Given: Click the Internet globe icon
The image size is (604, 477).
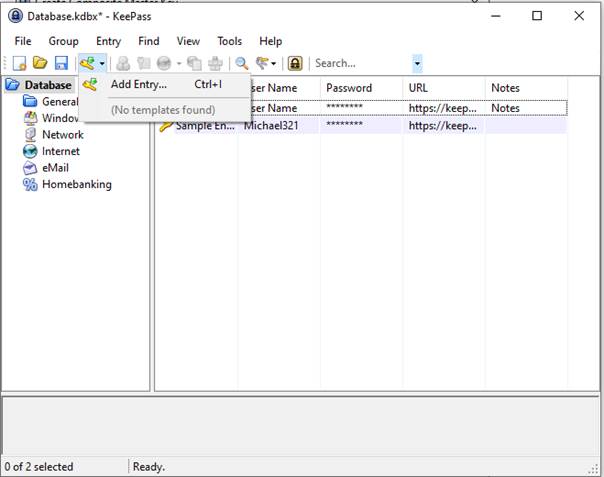Looking at the screenshot, I should (30, 151).
